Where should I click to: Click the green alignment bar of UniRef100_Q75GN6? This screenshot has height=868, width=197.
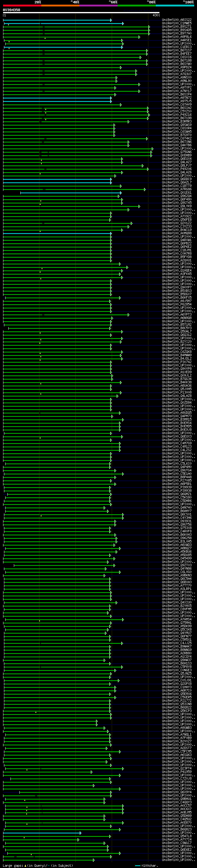point(78,152)
